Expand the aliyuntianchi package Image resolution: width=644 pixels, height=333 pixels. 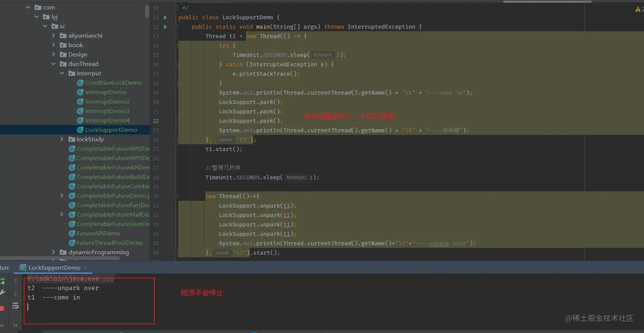(x=54, y=36)
